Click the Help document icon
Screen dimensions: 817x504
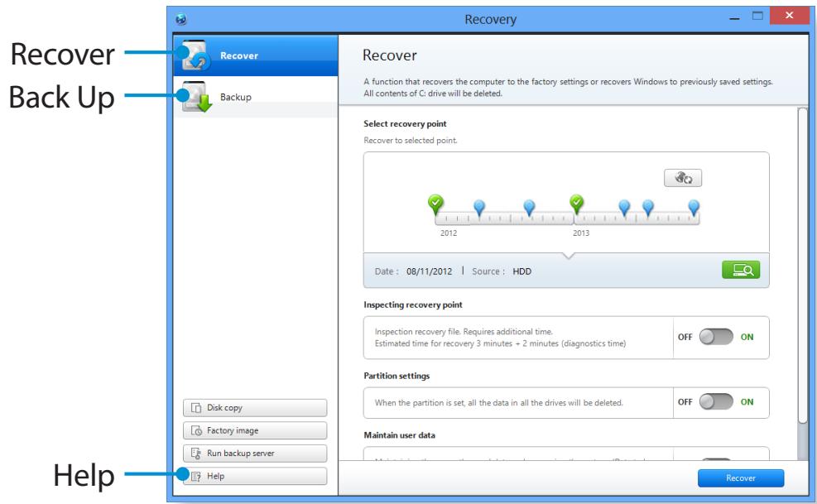click(196, 477)
